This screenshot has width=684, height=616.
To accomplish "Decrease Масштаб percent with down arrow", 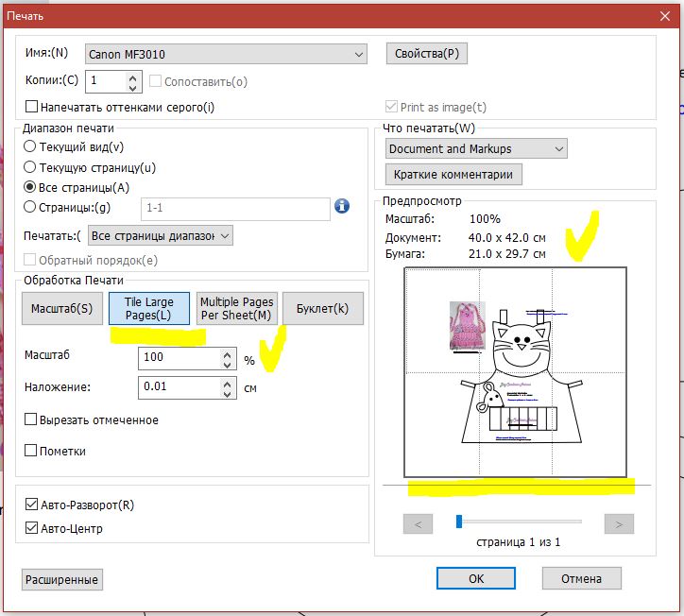I will pyautogui.click(x=228, y=364).
